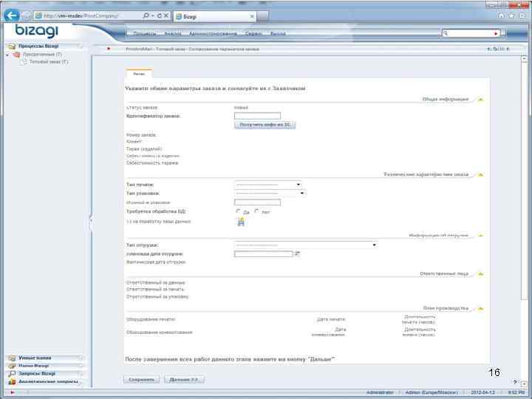This screenshot has height=399, width=532.
Task: Open the new tab button beside Bizagi tab
Action: pyautogui.click(x=263, y=16)
